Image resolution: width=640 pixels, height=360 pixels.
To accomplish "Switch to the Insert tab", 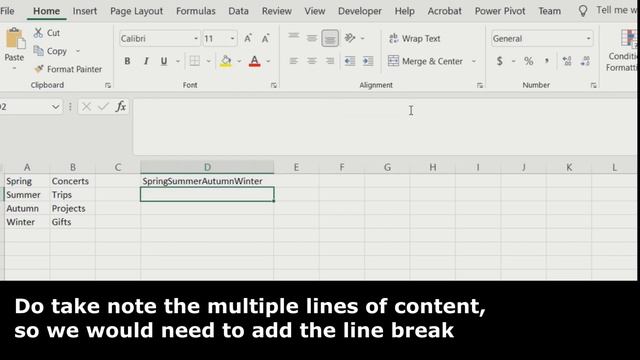I will point(85,11).
